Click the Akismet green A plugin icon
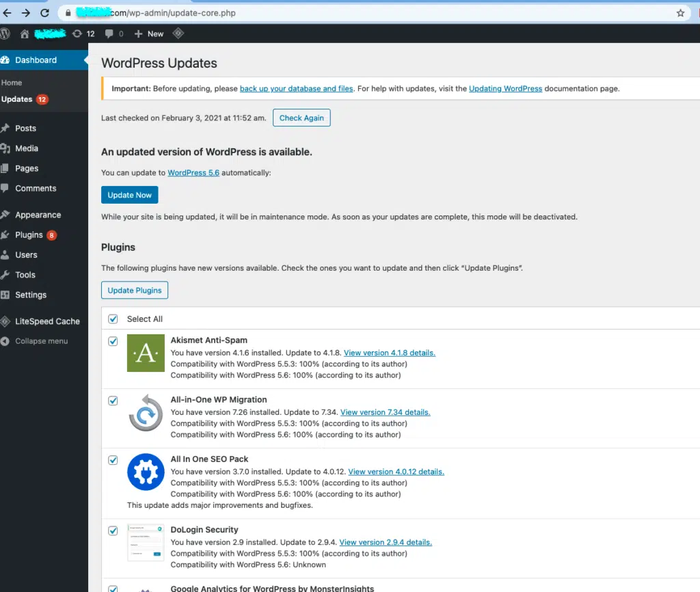 coord(146,353)
